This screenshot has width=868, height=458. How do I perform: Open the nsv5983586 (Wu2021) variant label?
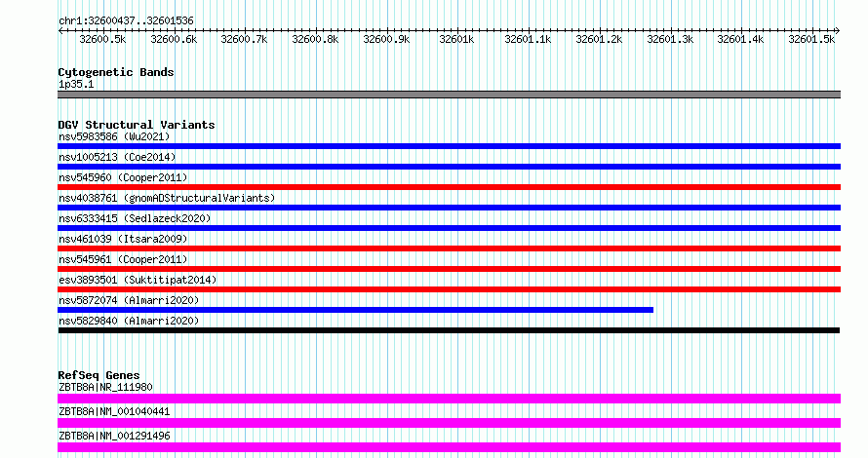click(x=114, y=136)
